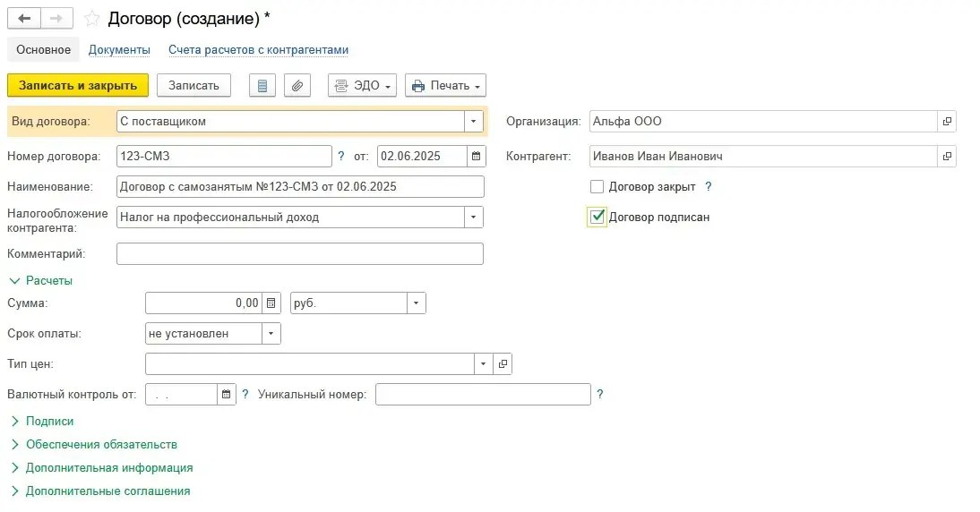Enable the Договор закрыт checkbox
The height and width of the screenshot is (512, 980).
597,187
